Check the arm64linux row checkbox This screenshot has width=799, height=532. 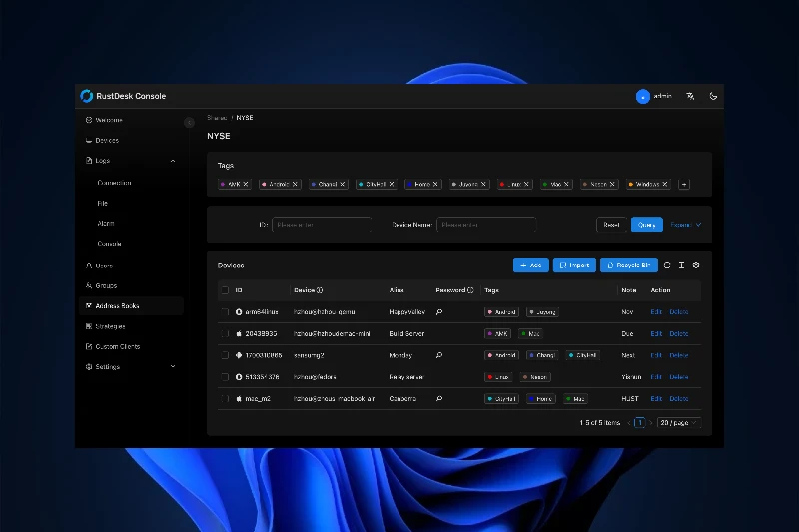click(x=225, y=312)
